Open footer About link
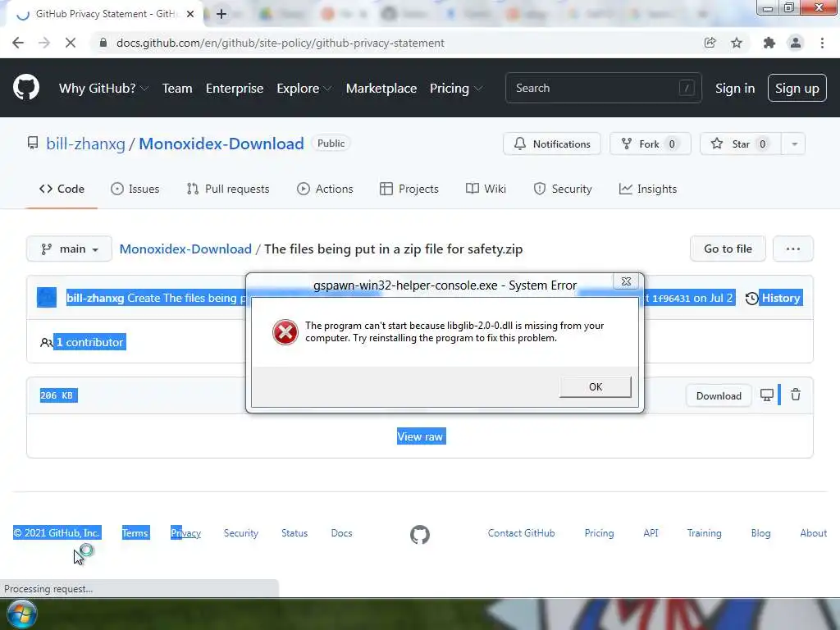Screen dimensions: 840x630 (813, 533)
